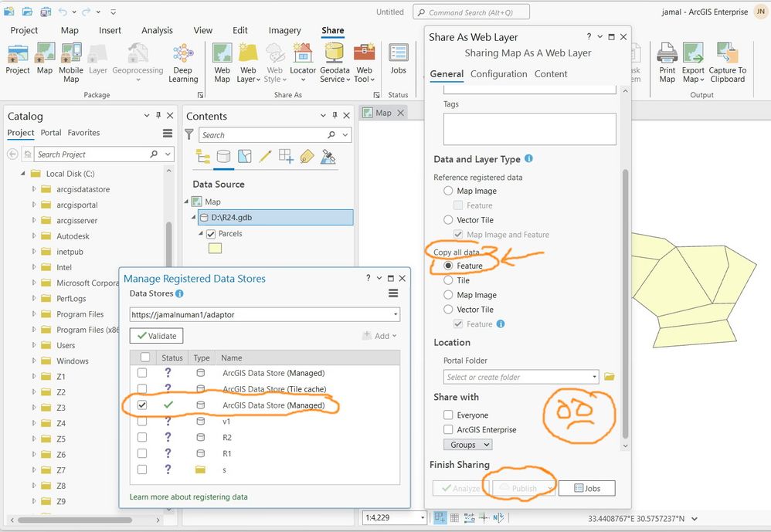Image resolution: width=771 pixels, height=532 pixels.
Task: Click the Add button in Data Stores
Action: coord(379,336)
